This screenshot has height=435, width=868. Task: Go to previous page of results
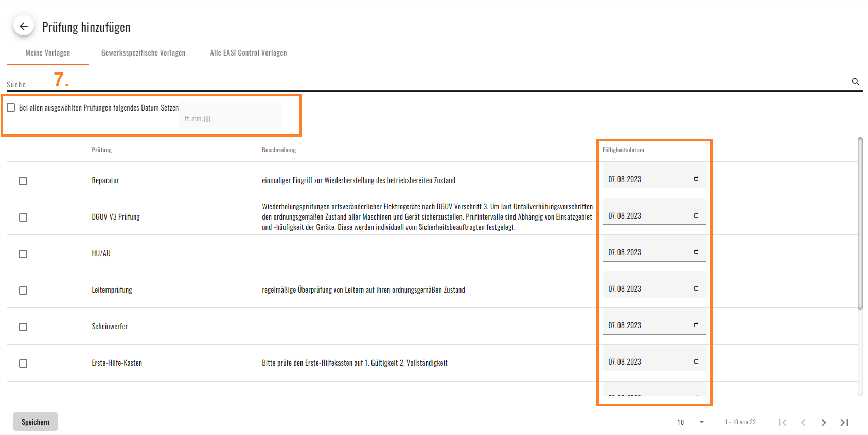point(803,423)
